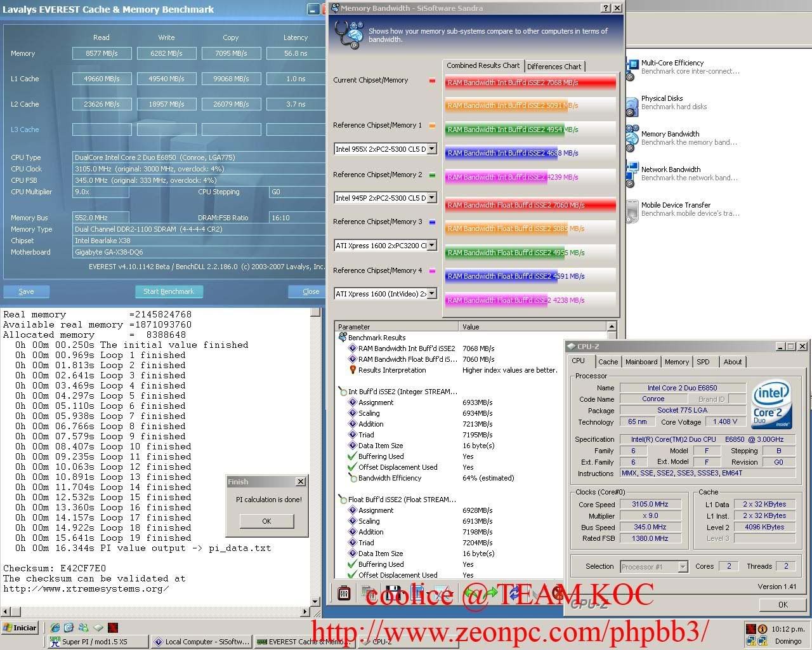Click the help question mark in Sandra title bar
This screenshot has width=812, height=650.
606,8
